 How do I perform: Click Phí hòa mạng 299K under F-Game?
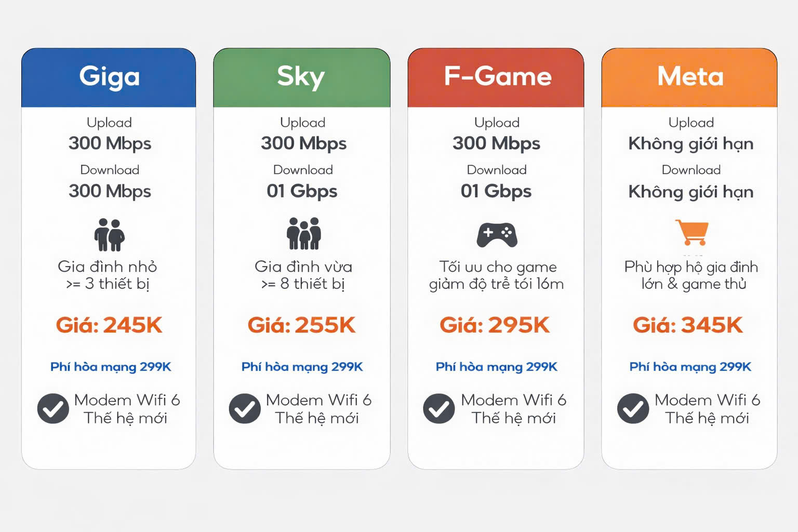pyautogui.click(x=497, y=367)
